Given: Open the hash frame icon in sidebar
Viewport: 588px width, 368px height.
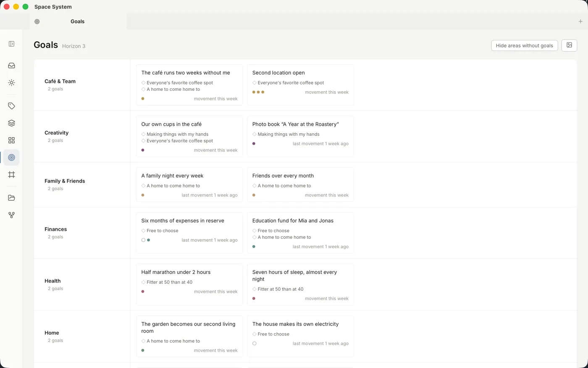Looking at the screenshot, I should [x=11, y=175].
